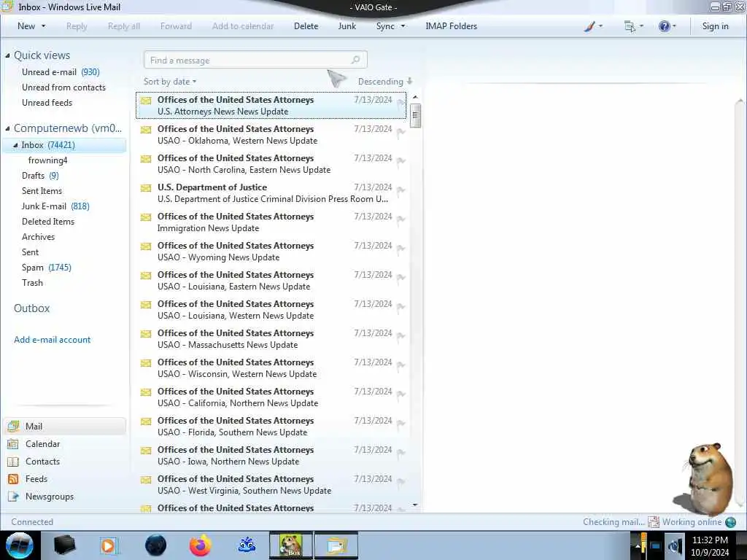
Task: Click the search magnifier icon in Find box
Action: click(x=355, y=60)
